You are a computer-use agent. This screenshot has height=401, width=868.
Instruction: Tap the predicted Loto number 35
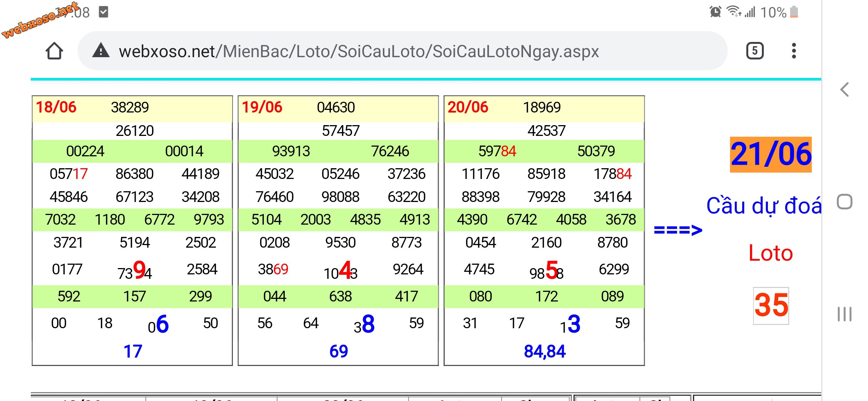[771, 306]
